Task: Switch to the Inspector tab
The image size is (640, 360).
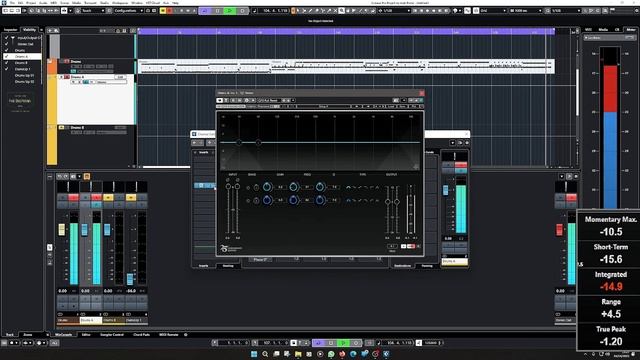Action: 11,30
